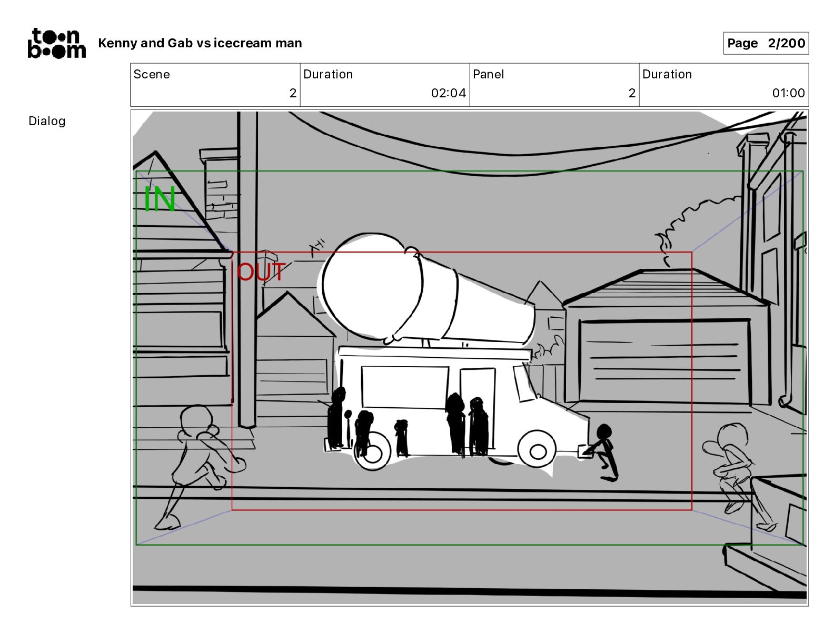Image resolution: width=834 pixels, height=644 pixels.
Task: Click the red 'OUT' camera label
Action: point(261,272)
